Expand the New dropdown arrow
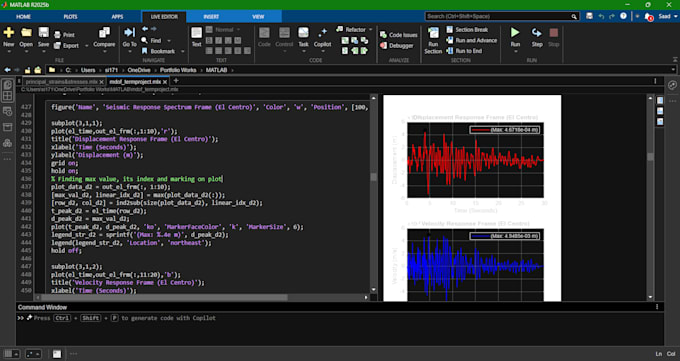 [9, 52]
